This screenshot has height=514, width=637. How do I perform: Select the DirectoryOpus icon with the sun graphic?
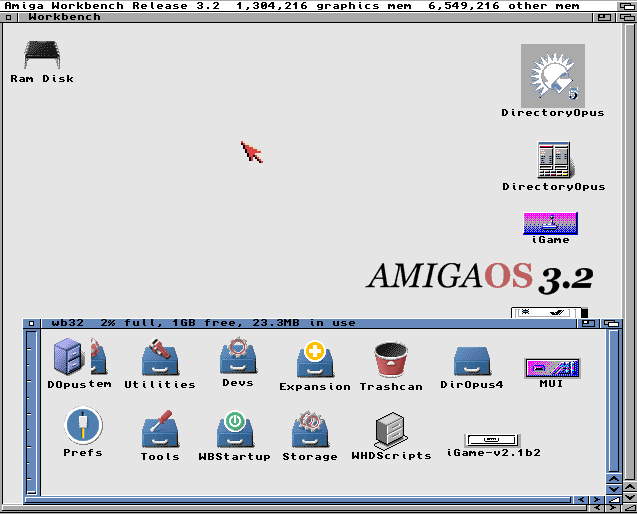pos(552,76)
